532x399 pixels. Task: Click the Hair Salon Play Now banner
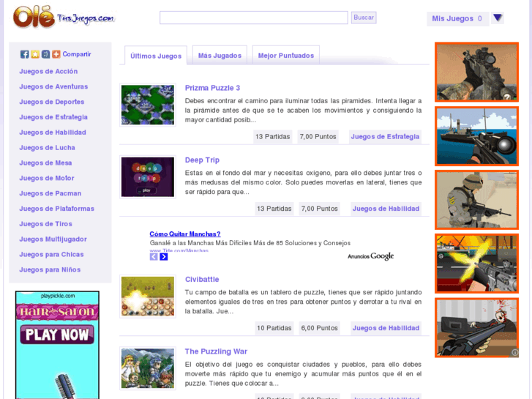click(57, 345)
